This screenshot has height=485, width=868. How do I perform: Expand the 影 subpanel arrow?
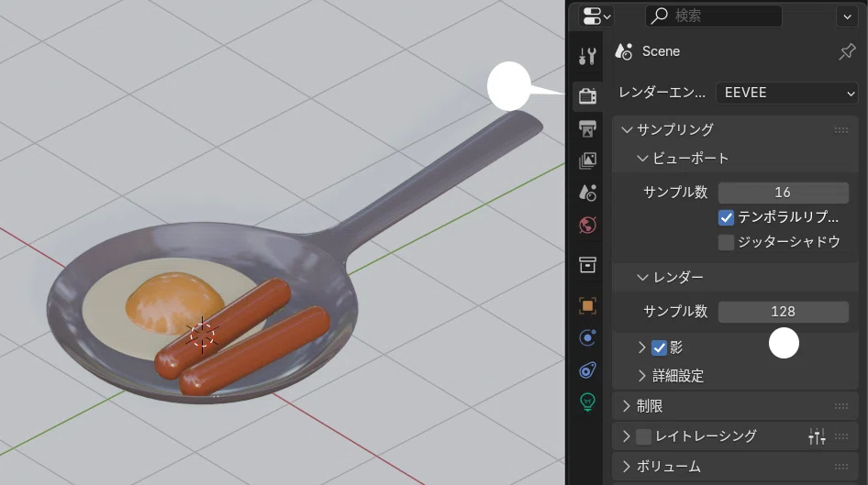click(x=642, y=347)
